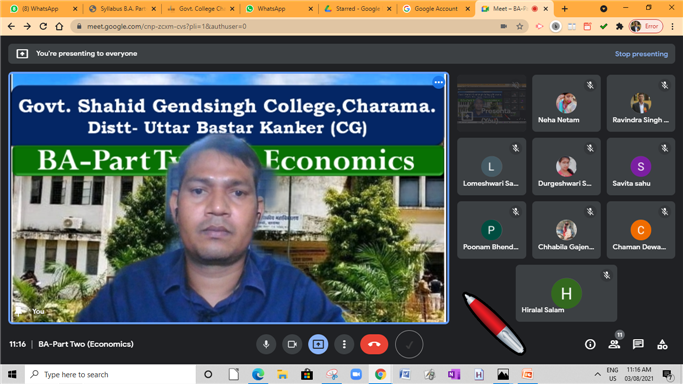Open Chrome from taskbar
This screenshot has height=384, width=683.
click(x=380, y=374)
